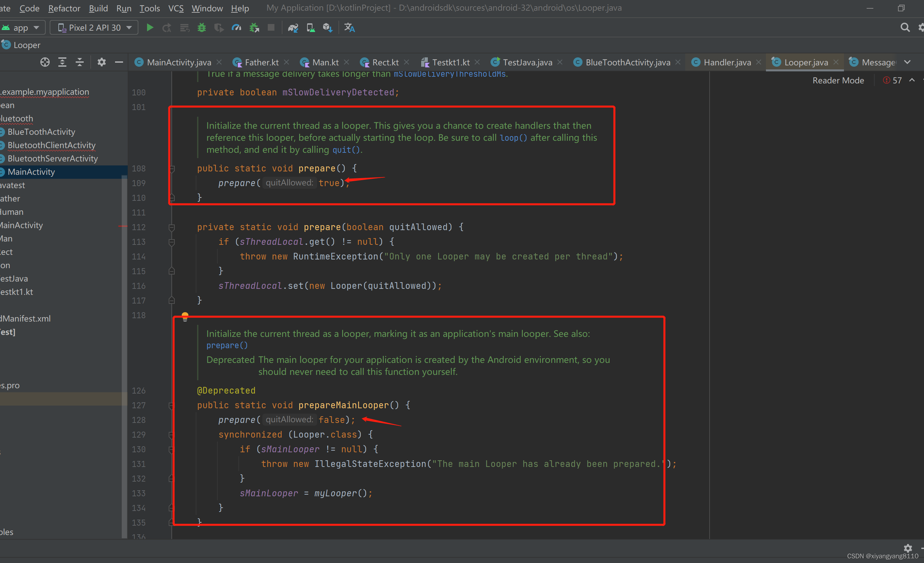This screenshot has width=924, height=563.
Task: Select BluetoothServerActivity in project tree
Action: coord(52,158)
